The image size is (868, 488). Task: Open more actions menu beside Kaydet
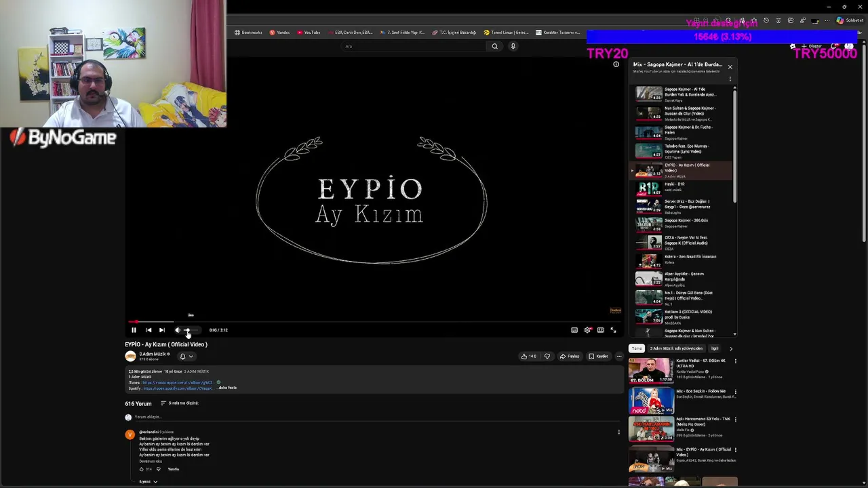[x=618, y=357]
